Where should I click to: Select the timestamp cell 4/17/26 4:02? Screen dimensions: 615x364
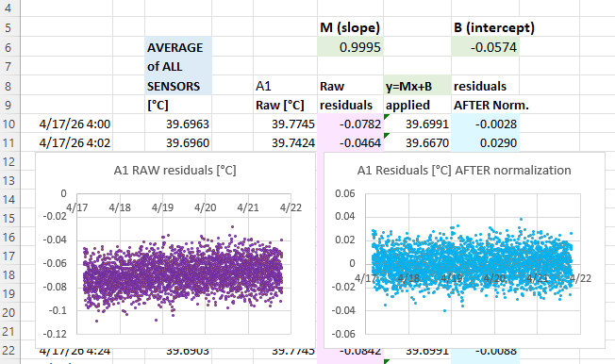pos(75,142)
